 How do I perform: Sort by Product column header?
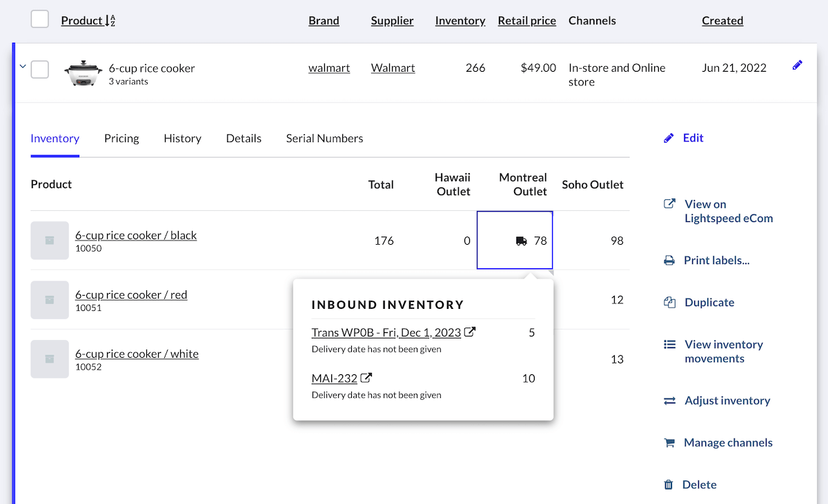tap(81, 21)
